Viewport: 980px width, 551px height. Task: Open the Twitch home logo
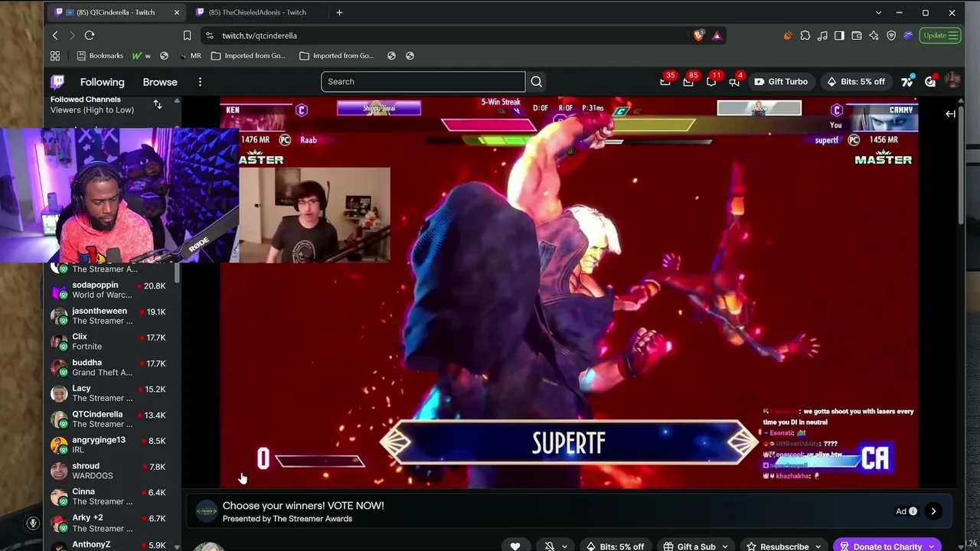57,82
